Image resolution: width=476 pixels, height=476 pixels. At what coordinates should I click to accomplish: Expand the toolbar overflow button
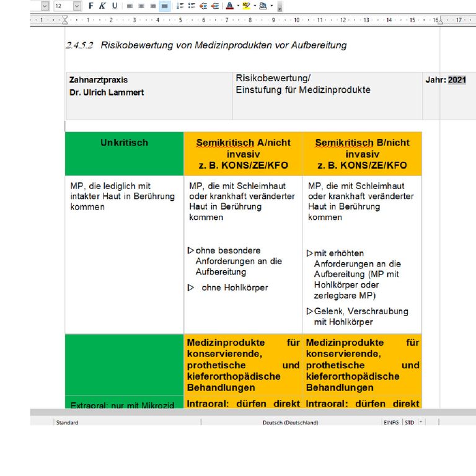coord(280,7)
